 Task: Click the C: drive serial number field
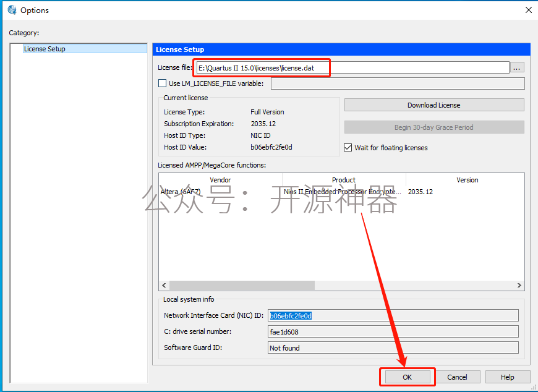(393, 331)
